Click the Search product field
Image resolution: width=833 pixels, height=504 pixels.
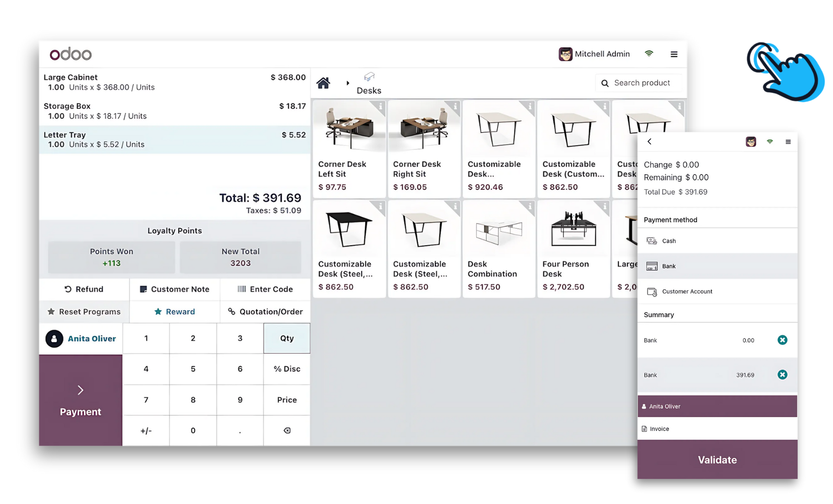click(642, 83)
